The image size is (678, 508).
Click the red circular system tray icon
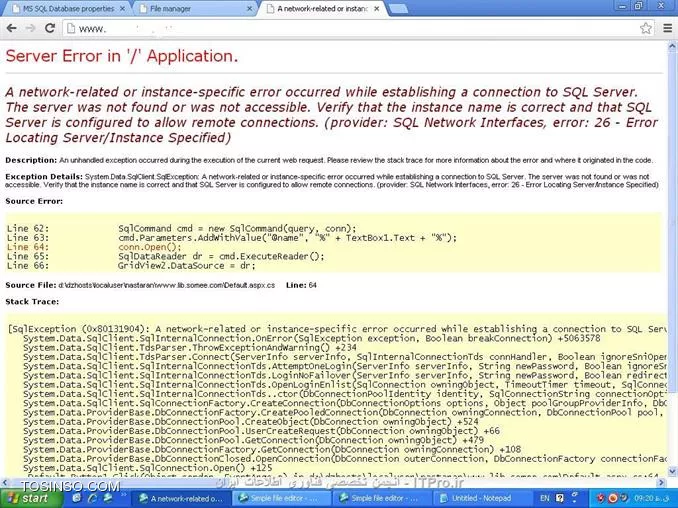[613, 498]
